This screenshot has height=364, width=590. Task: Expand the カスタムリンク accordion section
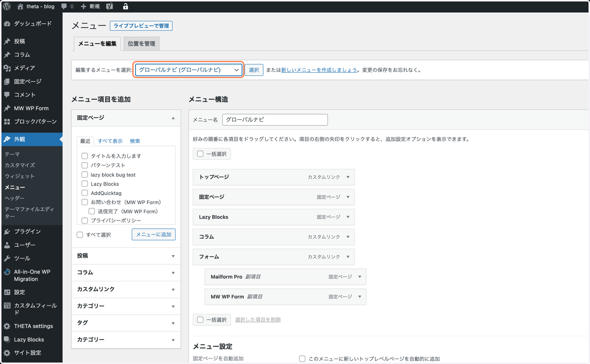[126, 289]
